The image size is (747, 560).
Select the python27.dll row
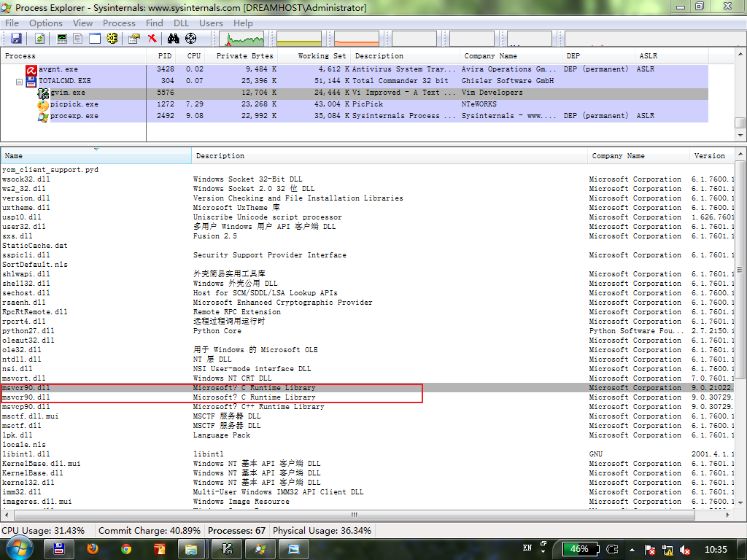coord(367,330)
